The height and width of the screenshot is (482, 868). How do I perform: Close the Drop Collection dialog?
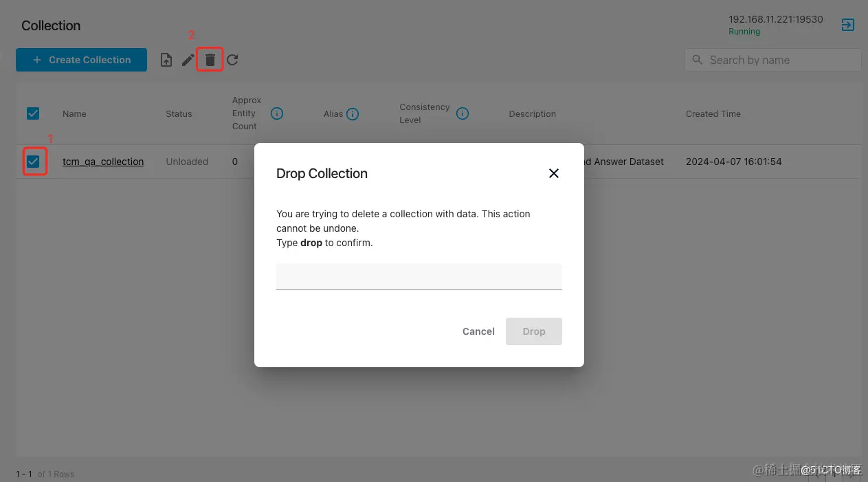point(554,173)
